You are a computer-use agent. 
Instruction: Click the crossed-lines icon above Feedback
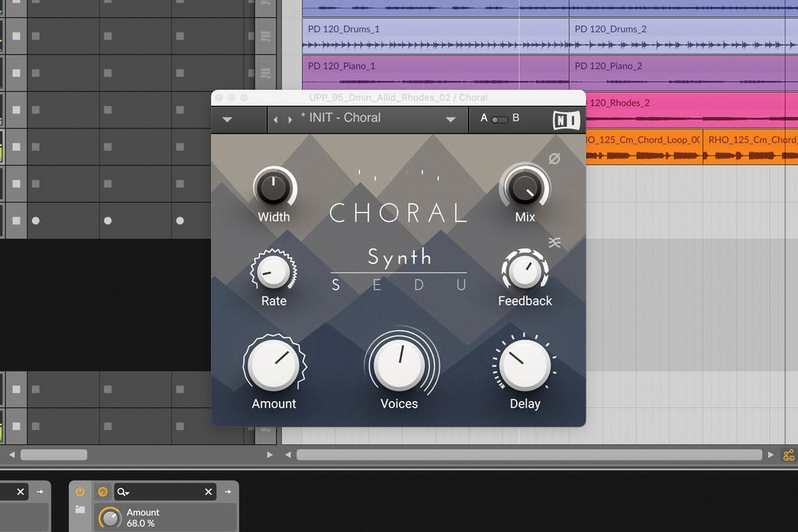click(x=555, y=242)
